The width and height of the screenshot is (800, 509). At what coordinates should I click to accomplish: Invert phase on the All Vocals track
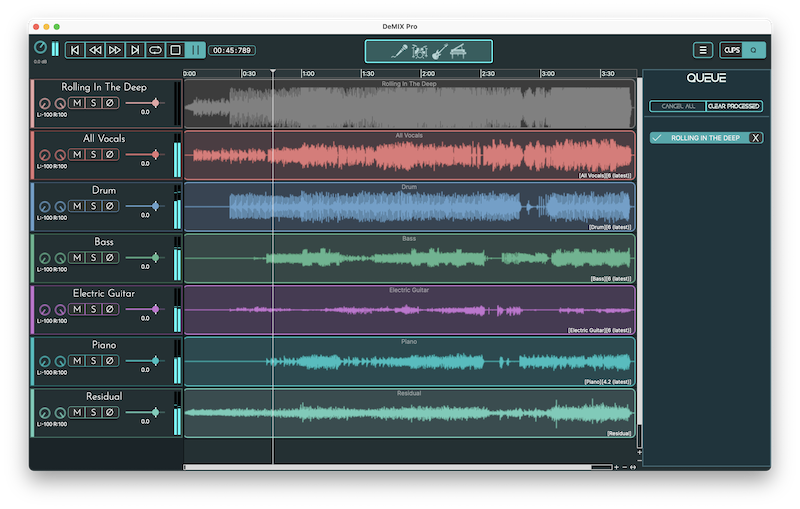[110, 154]
